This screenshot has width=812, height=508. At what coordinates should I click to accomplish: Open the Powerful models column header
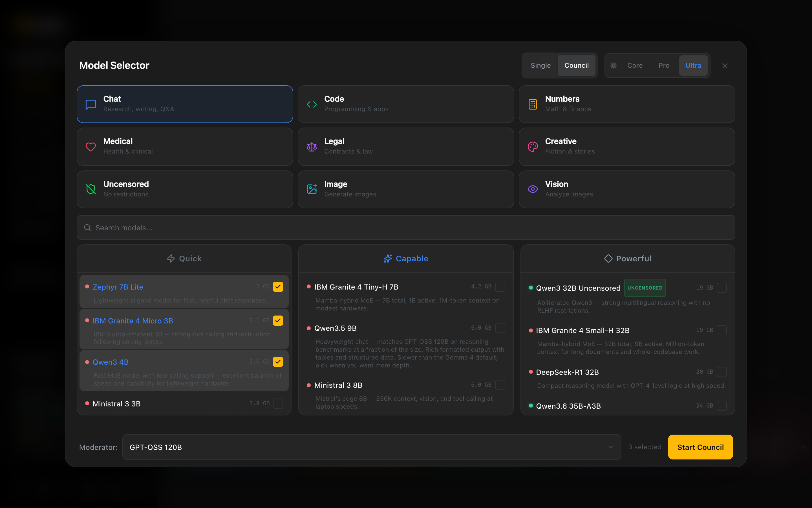627,258
